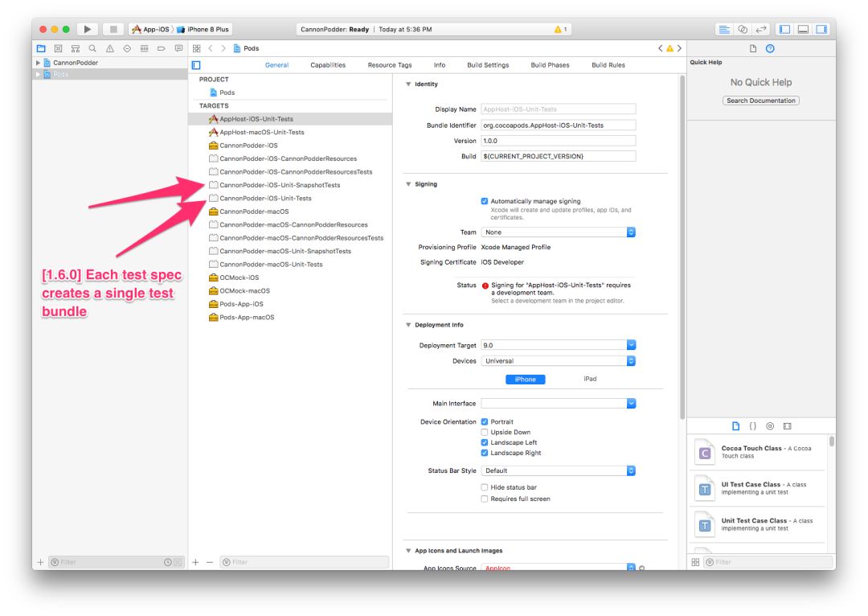The image size is (868, 616).
Task: Collapse the Signing section
Action: point(408,184)
